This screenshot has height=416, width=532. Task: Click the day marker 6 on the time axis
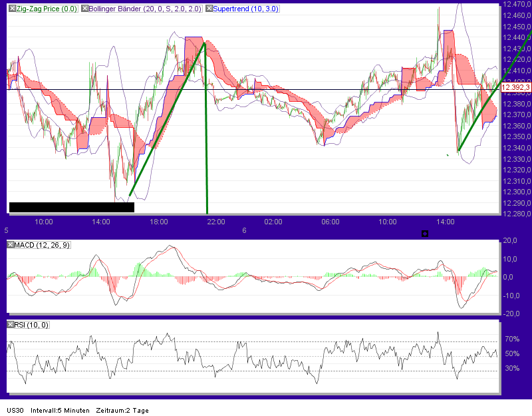244,231
